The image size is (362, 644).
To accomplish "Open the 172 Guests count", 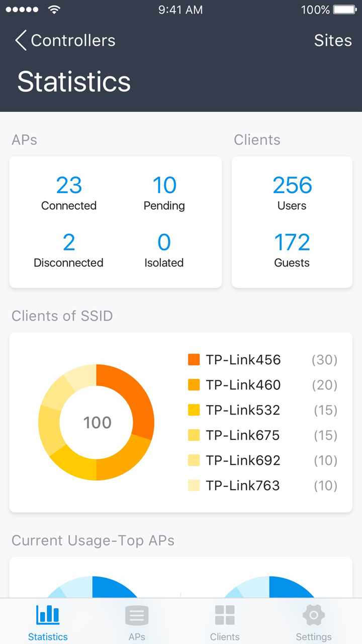I will (292, 250).
